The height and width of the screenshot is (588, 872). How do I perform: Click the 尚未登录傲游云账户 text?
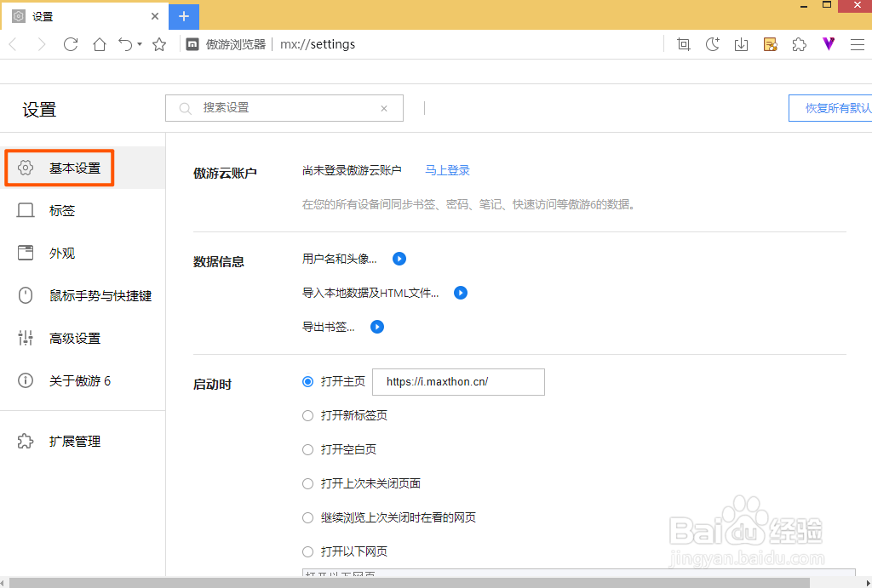[352, 171]
